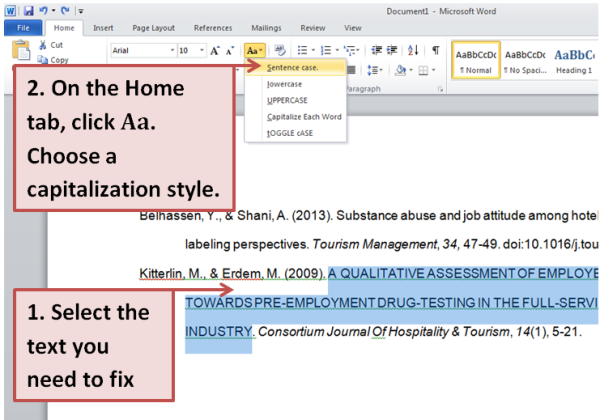Click the Borders icon
The height and width of the screenshot is (420, 600).
423,70
